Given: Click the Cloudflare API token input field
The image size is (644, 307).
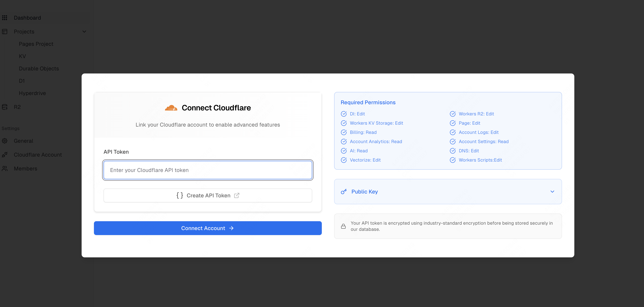Looking at the screenshot, I should point(207,170).
